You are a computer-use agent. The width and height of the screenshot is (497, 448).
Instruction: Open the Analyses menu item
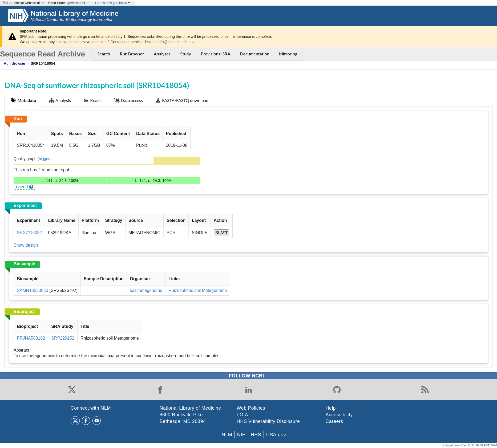coord(162,54)
